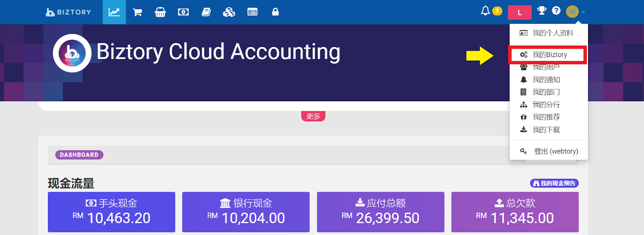Click the 现金流量 heading
Screen dimensions: 644x235
71,183
